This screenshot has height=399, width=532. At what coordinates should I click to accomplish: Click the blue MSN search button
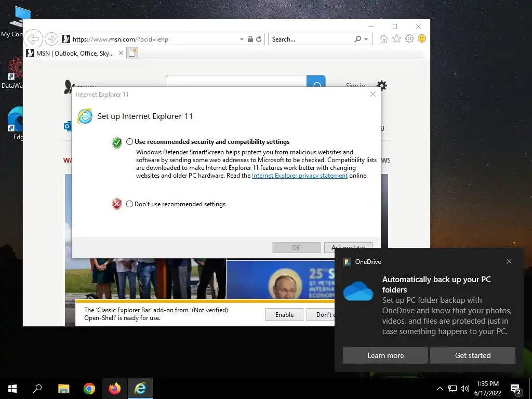(x=316, y=81)
